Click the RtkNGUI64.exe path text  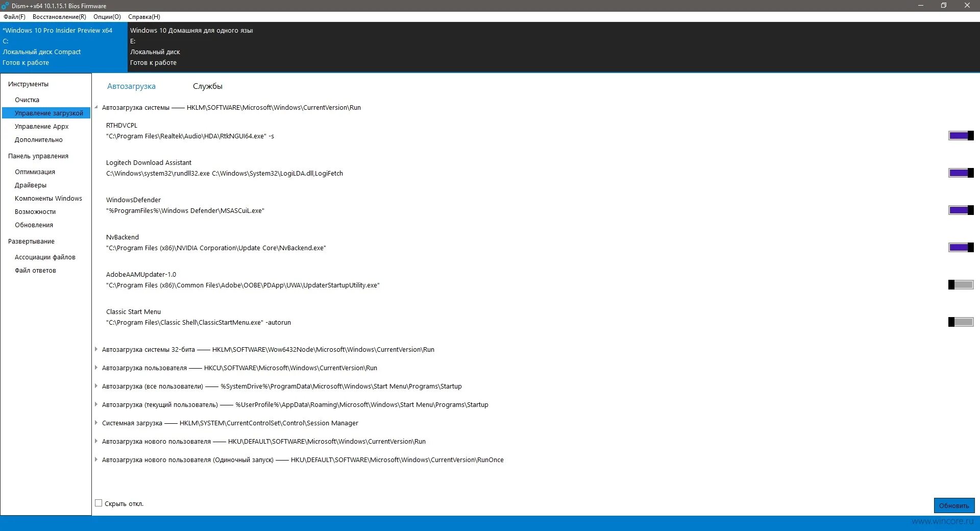(190, 136)
